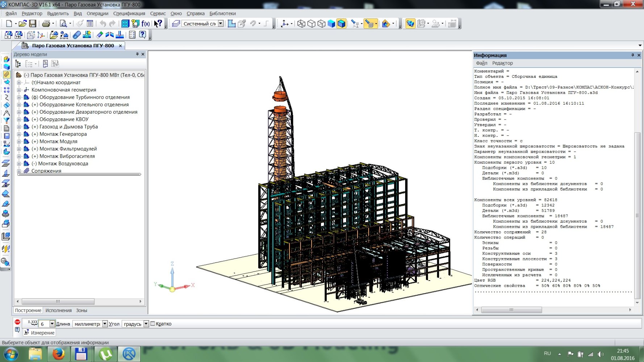
Task: Click the tube-shaped operation icon in second toolbar
Action: tap(76, 35)
